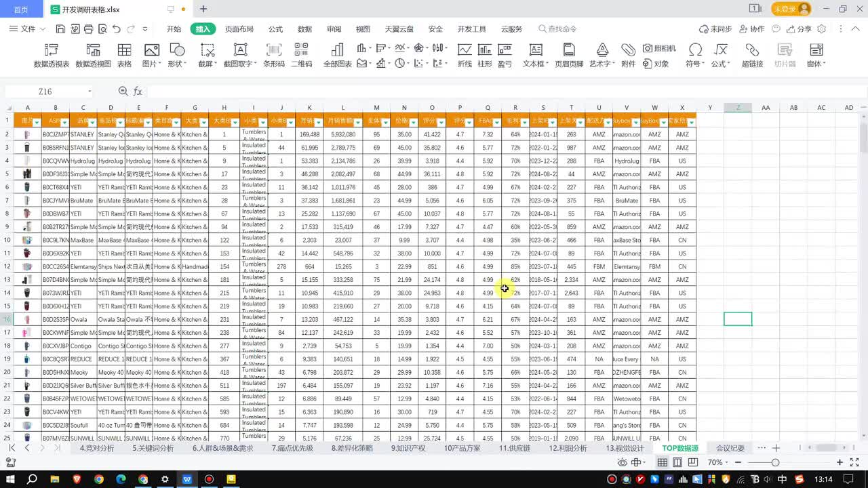Click the Save icon in quick toolbar

coord(60,29)
